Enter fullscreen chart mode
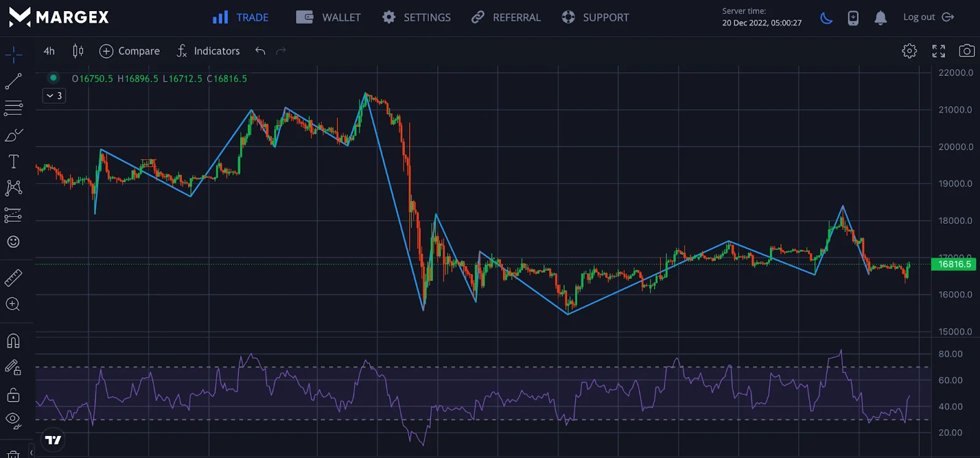 [x=938, y=51]
